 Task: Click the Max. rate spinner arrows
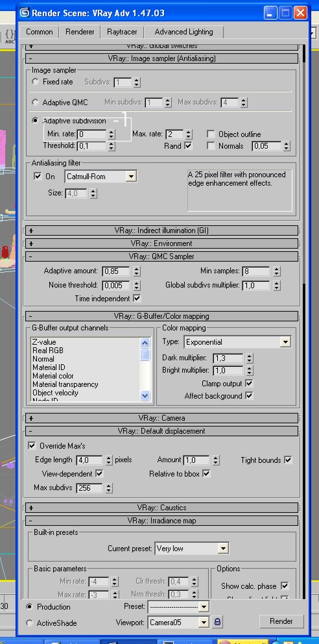[x=188, y=134]
